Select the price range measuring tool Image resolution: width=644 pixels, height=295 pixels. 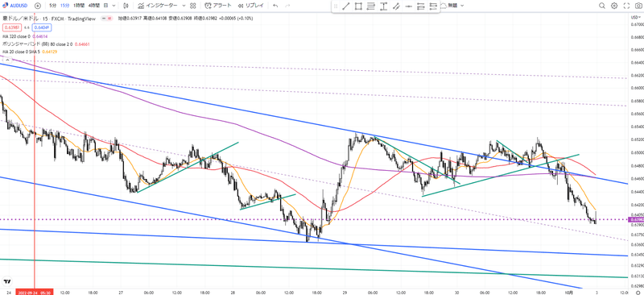[x=384, y=6]
